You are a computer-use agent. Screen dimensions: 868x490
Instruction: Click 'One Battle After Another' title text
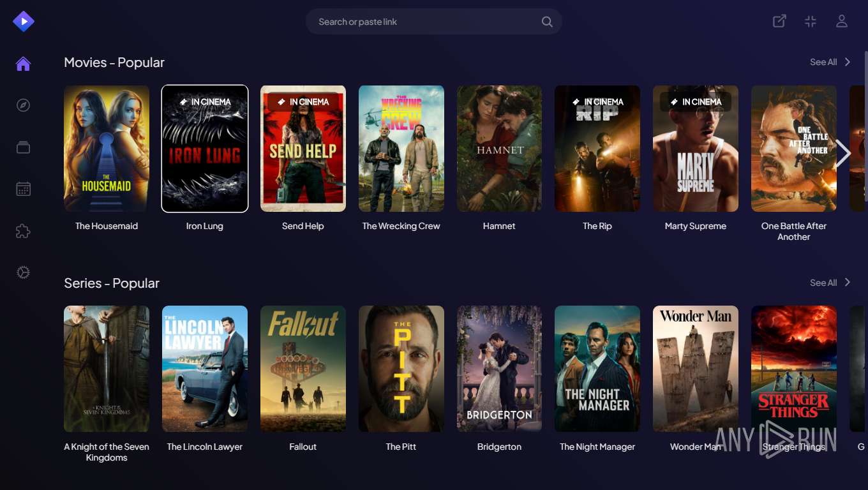point(794,231)
